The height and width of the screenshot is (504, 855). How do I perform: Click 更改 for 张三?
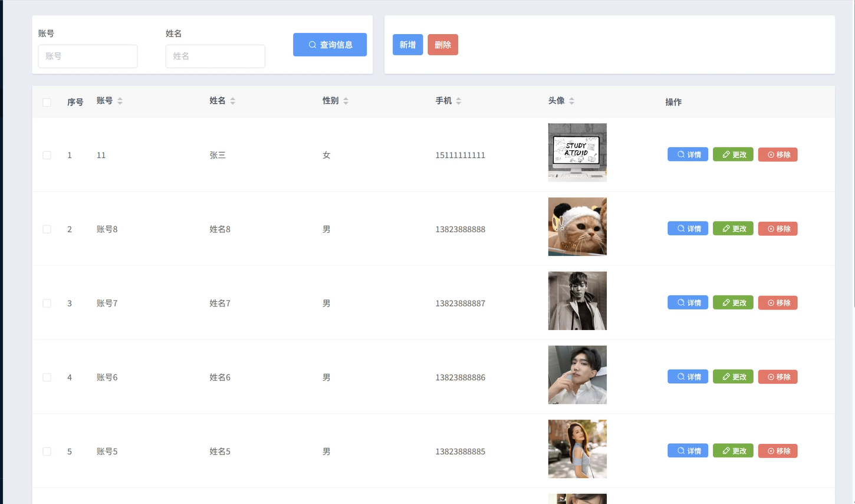(733, 154)
